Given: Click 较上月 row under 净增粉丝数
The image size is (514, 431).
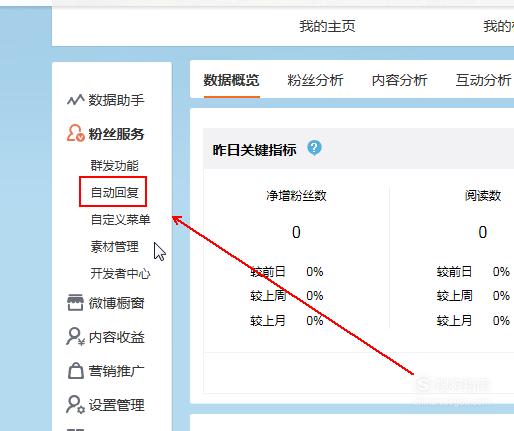Looking at the screenshot, I should point(287,321).
